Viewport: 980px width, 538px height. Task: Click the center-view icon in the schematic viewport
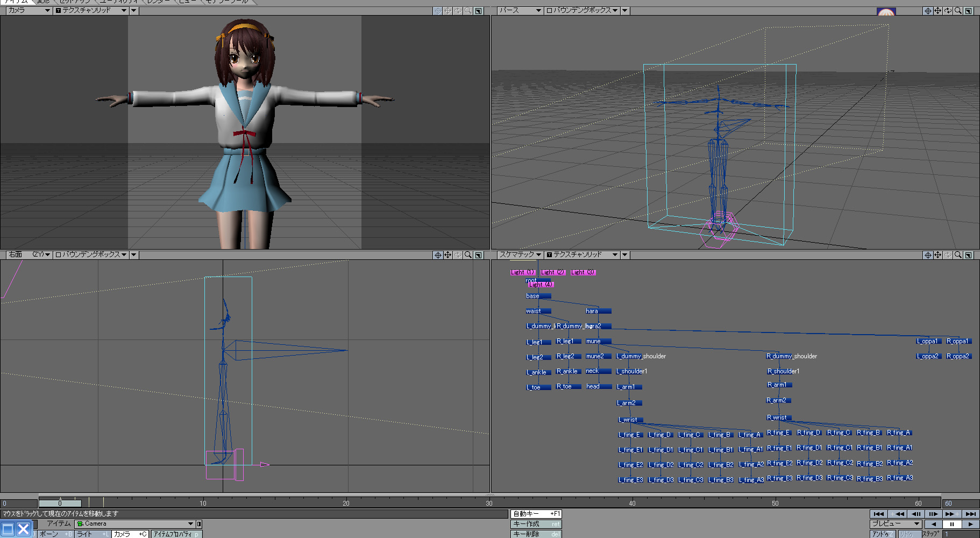(x=928, y=255)
